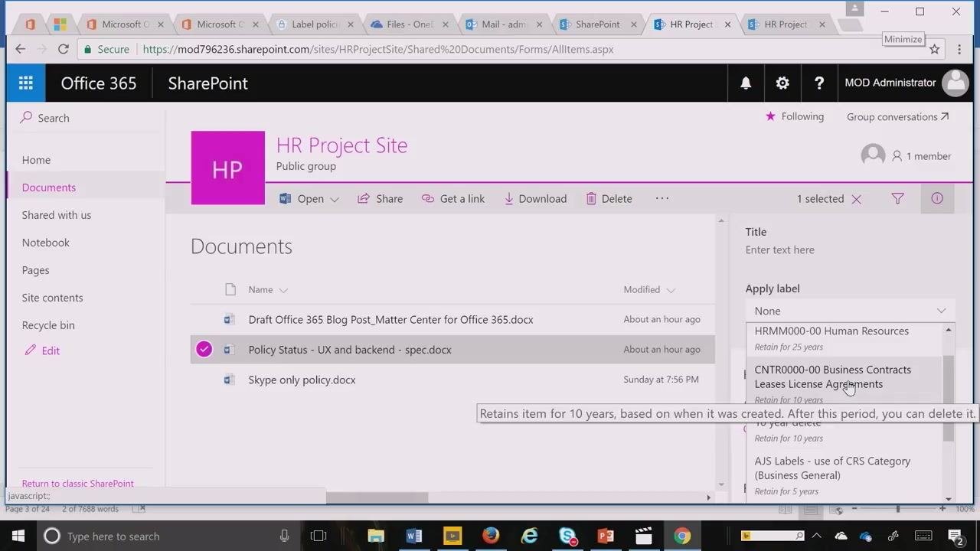Open MOD Administrator profile avatar
This screenshot has width=980, height=551.
955,83
